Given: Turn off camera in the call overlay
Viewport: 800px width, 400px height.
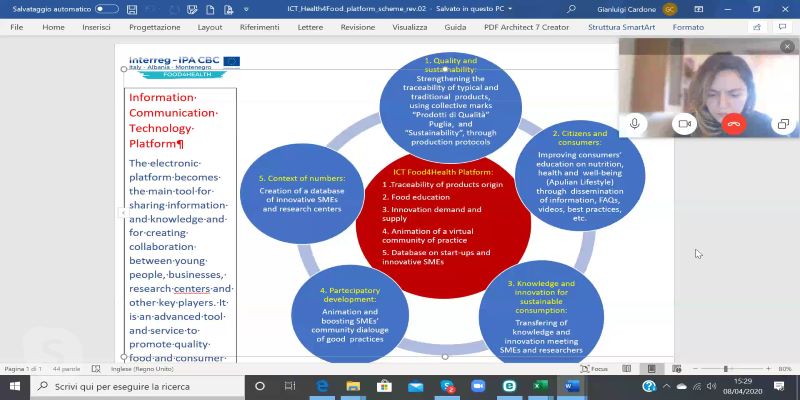Looking at the screenshot, I should [684, 124].
